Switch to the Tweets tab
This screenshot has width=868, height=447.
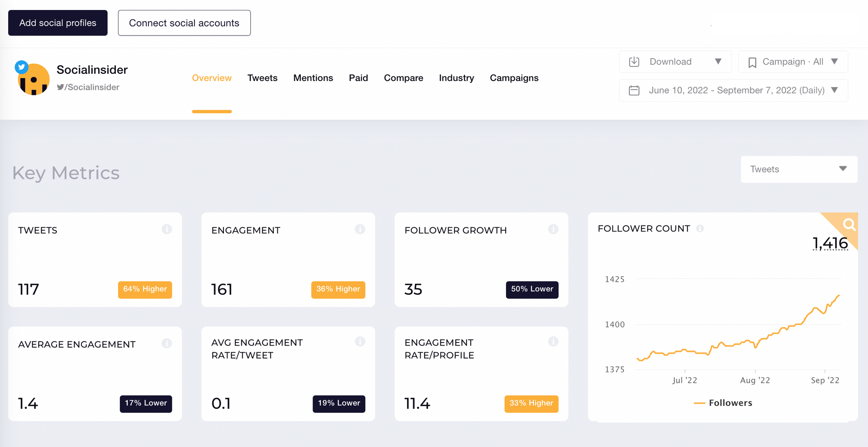point(263,78)
